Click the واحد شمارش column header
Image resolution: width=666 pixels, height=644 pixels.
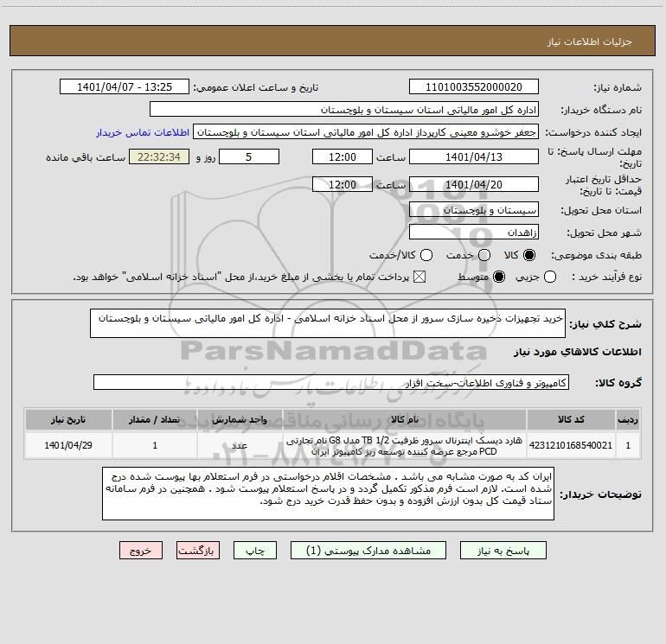tap(240, 419)
